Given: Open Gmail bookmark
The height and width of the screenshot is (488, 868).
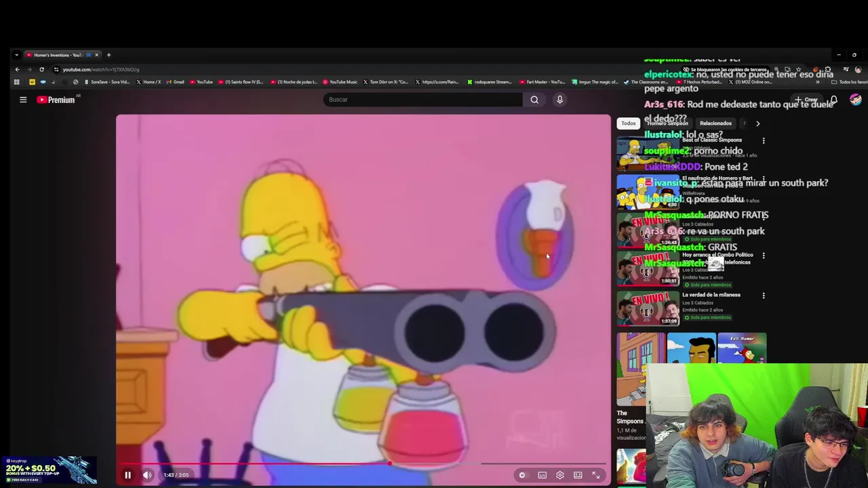Looking at the screenshot, I should pos(176,82).
